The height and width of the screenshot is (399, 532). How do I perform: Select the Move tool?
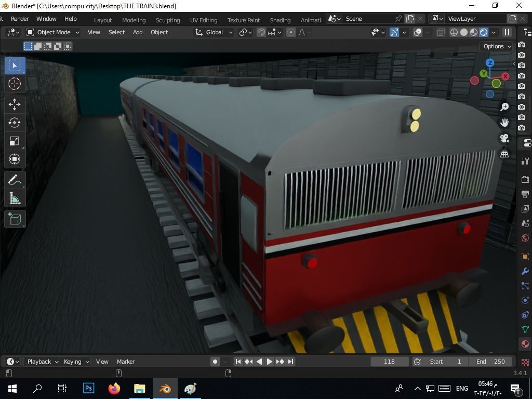[15, 104]
